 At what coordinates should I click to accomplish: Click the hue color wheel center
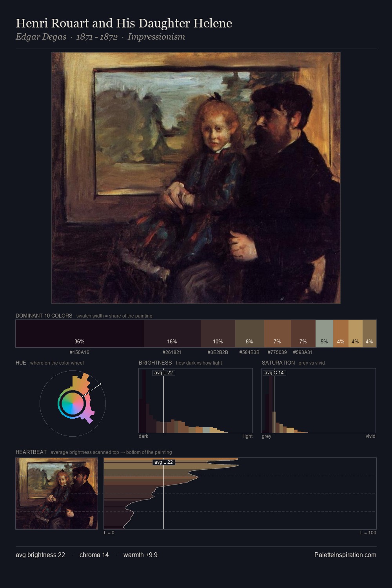[73, 403]
